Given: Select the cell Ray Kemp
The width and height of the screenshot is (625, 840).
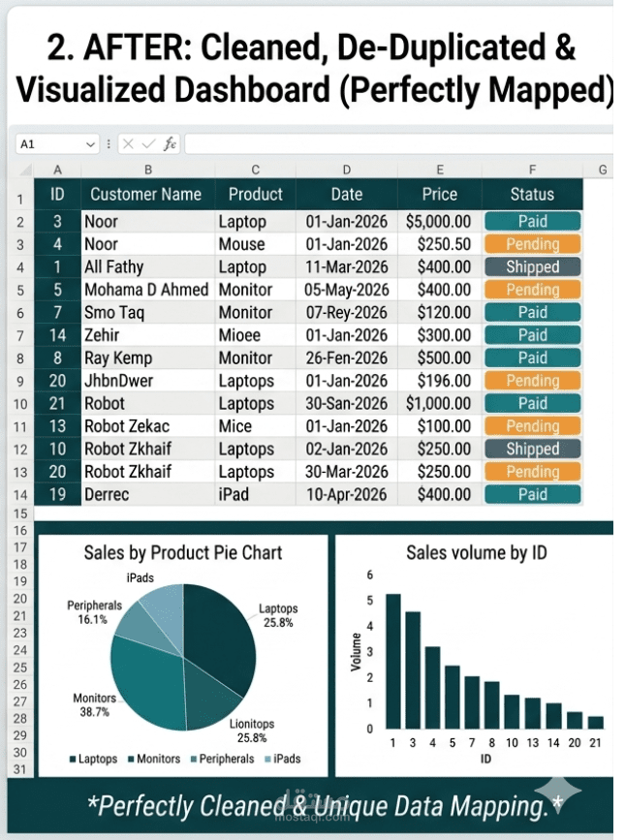Looking at the screenshot, I should pos(148,358).
